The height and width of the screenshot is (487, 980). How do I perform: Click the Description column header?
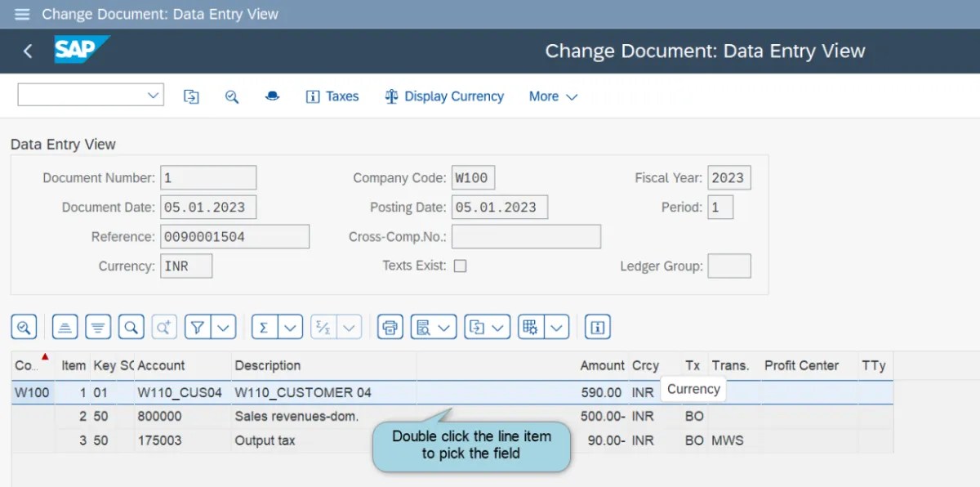pyautogui.click(x=323, y=366)
